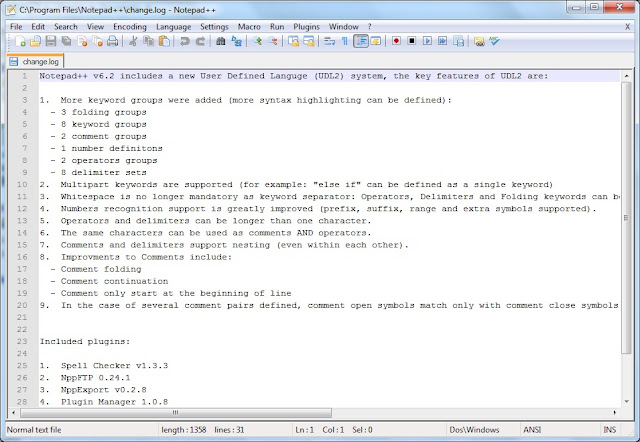Create a new document with the New icon
640x442 pixels.
[20, 41]
